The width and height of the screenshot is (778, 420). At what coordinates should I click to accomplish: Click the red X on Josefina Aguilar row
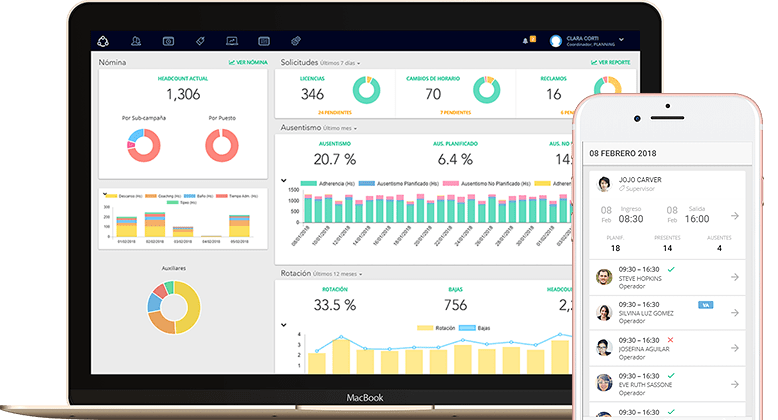[x=670, y=340]
